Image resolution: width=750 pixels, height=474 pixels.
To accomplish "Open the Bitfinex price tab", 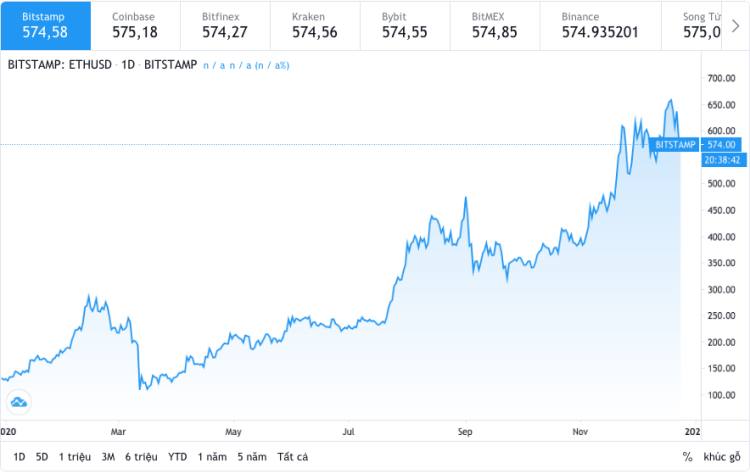I will [225, 25].
